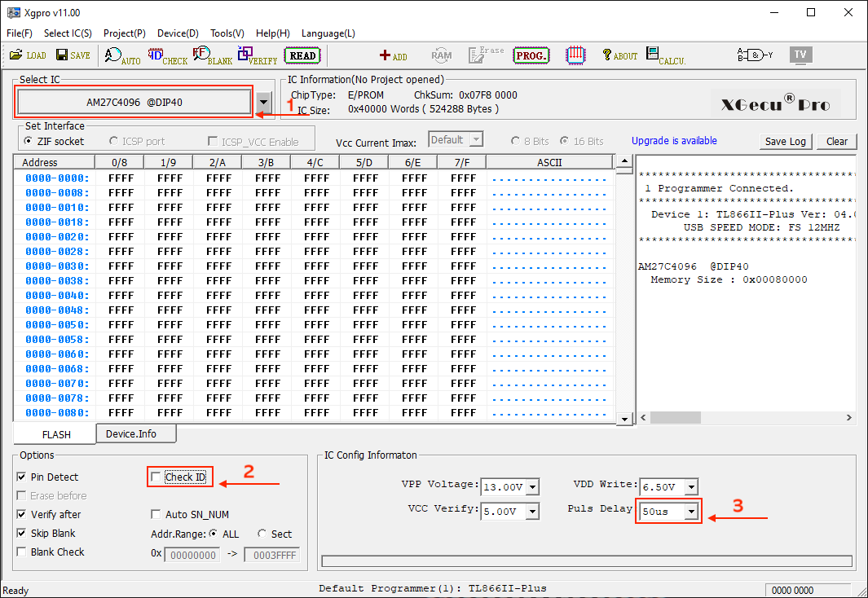Open the Select IC dropdown arrow

pos(263,102)
